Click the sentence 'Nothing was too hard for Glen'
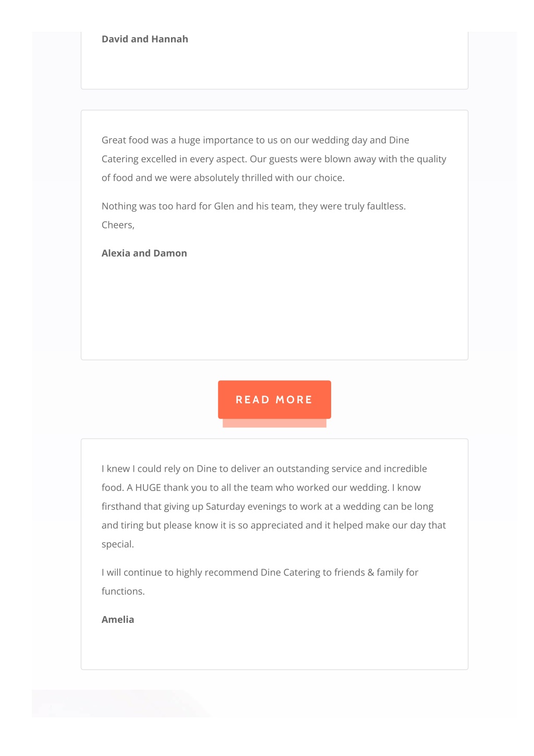534x756 pixels. tap(253, 206)
